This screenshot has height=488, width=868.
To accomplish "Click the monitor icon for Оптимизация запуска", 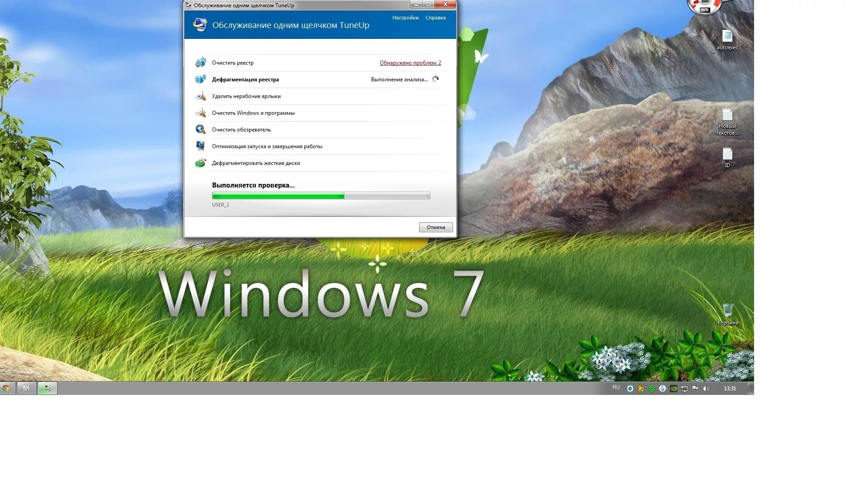I will click(200, 146).
